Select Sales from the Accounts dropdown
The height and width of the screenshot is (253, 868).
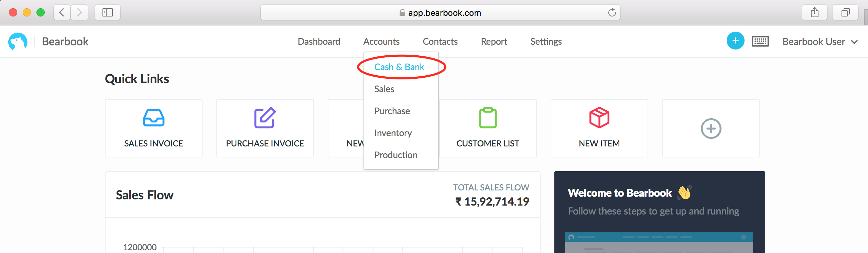click(x=384, y=89)
